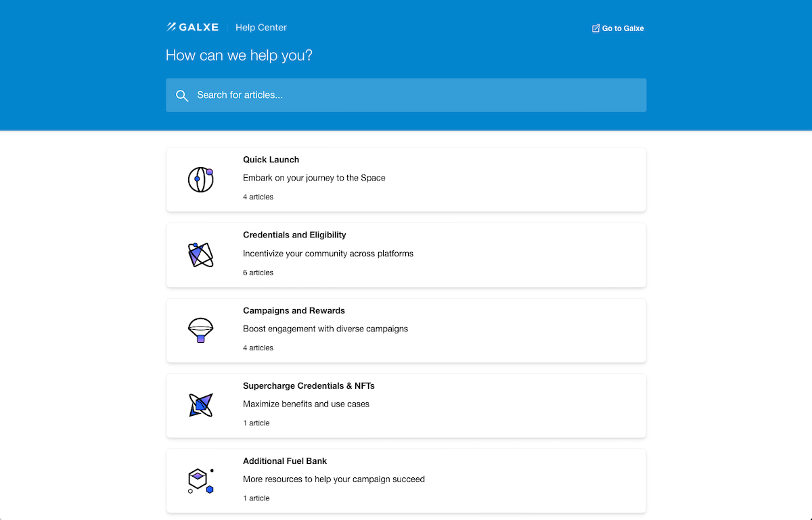Open the Campaigns and Rewards collection title
This screenshot has height=520, width=812.
pyautogui.click(x=294, y=310)
